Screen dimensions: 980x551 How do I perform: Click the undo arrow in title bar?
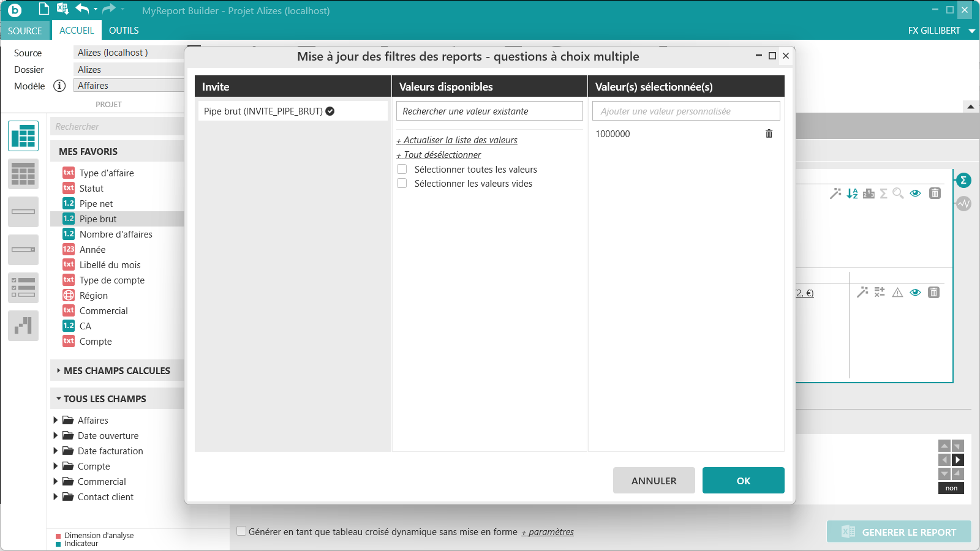[x=82, y=9]
